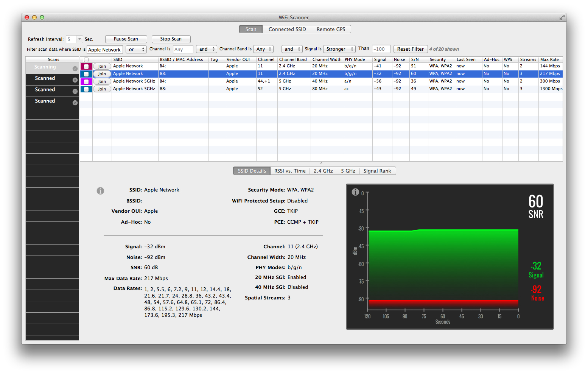Open the Signal "Stronger" dropdown
Screen dimensions: 588x374
[339, 49]
